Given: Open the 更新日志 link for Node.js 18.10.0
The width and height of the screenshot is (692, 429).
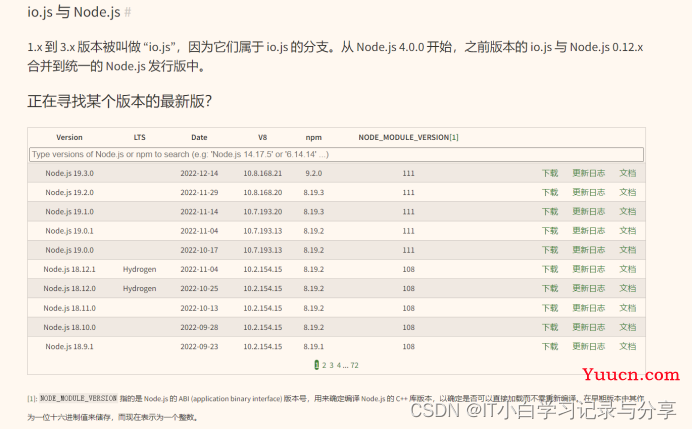Looking at the screenshot, I should [x=588, y=327].
